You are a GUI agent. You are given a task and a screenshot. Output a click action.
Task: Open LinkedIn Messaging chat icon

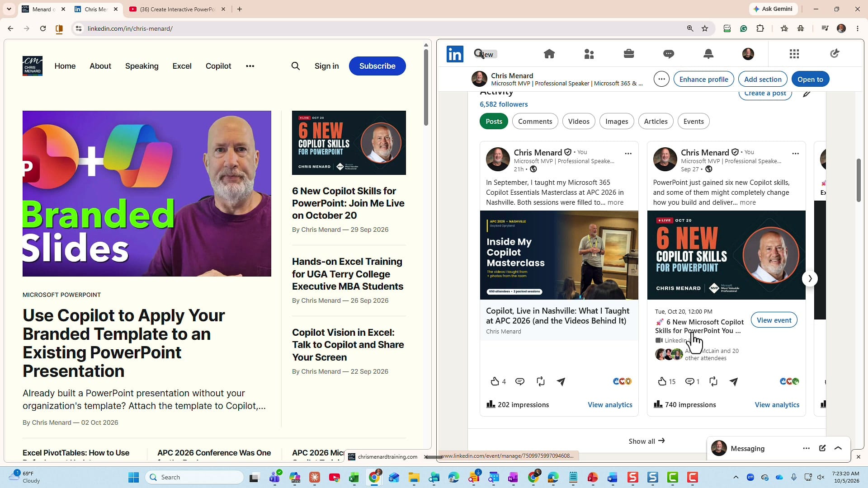(x=669, y=54)
